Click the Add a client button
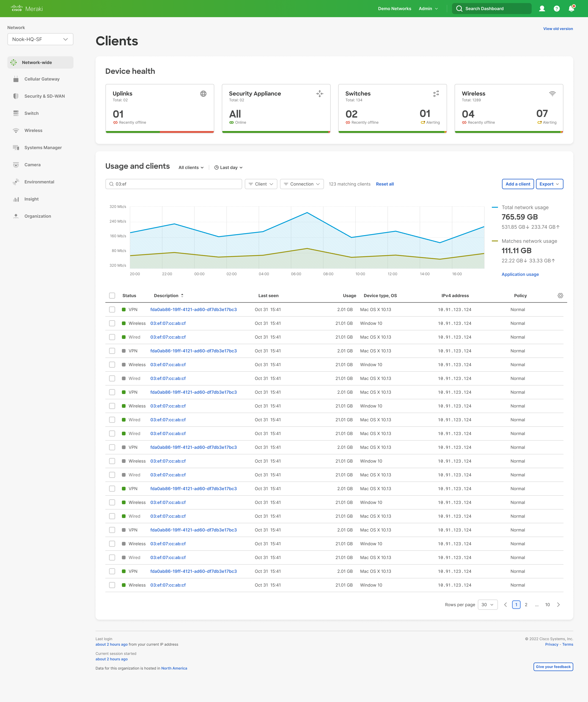588x702 pixels. tap(517, 184)
